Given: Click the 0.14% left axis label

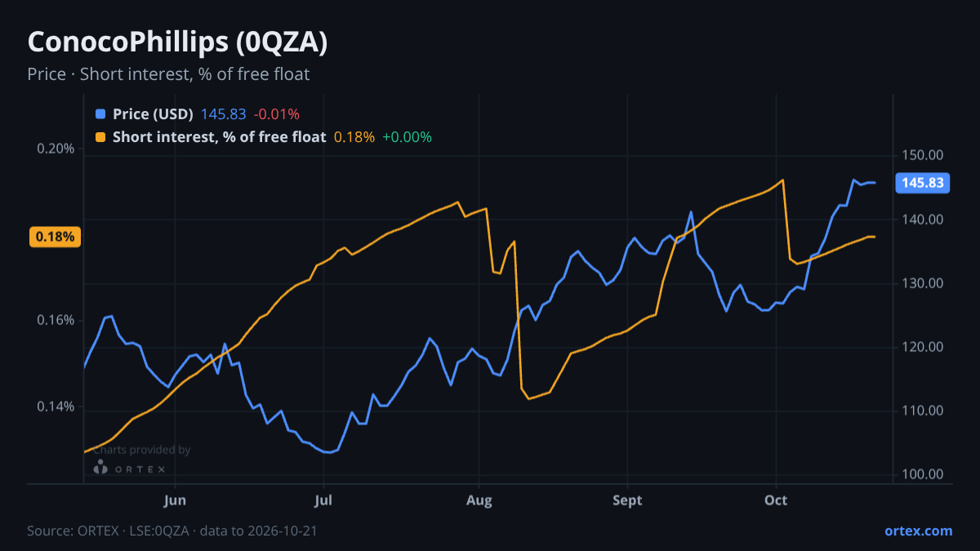Looking at the screenshot, I should tap(56, 407).
